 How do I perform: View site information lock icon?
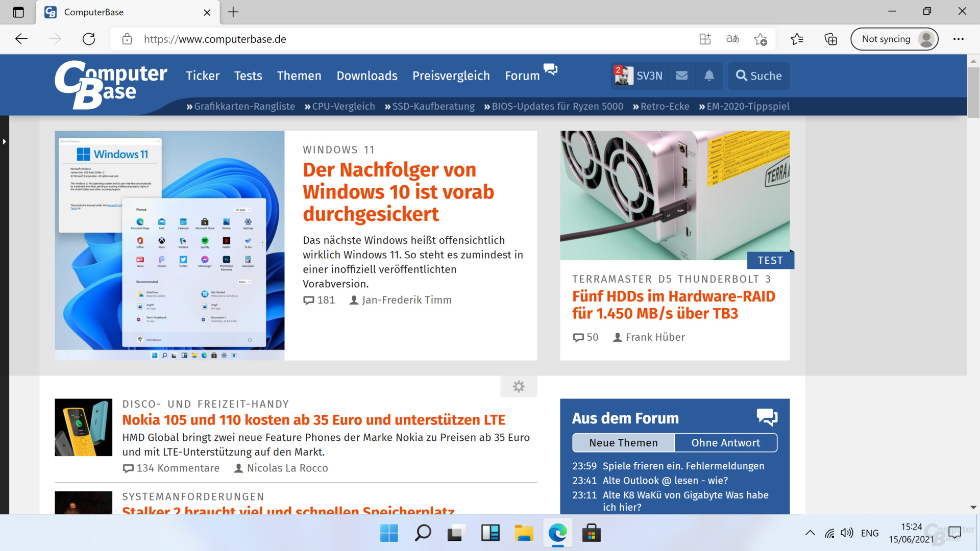point(127,39)
